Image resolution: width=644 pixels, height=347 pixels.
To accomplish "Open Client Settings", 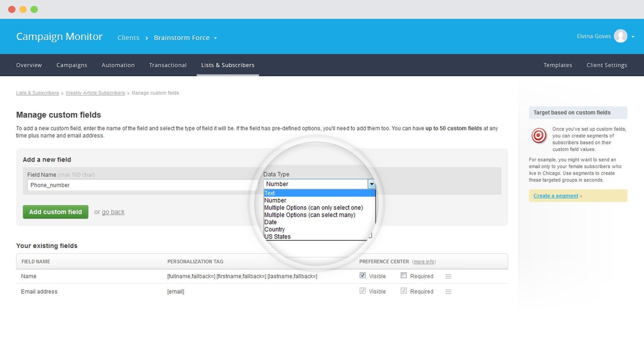I will (x=607, y=65).
